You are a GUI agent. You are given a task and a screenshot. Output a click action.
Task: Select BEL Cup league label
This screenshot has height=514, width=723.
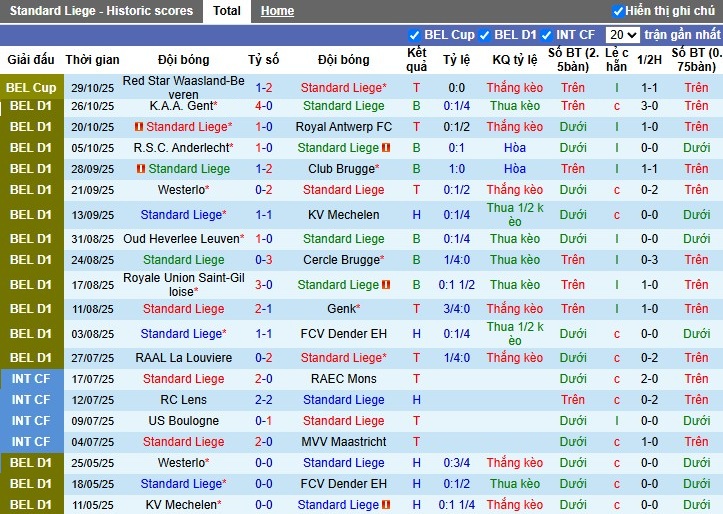tap(31, 88)
